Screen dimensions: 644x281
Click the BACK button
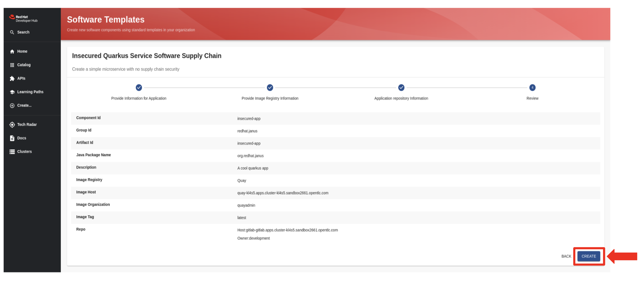coord(566,256)
